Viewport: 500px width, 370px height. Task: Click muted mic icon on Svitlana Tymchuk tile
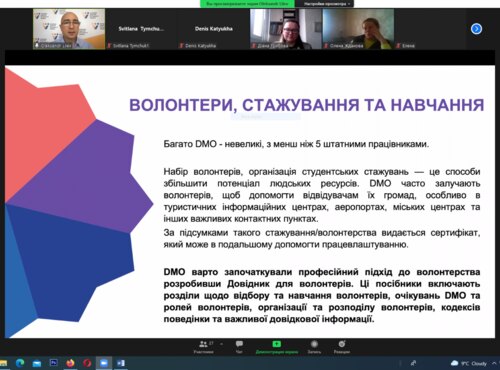(x=109, y=46)
